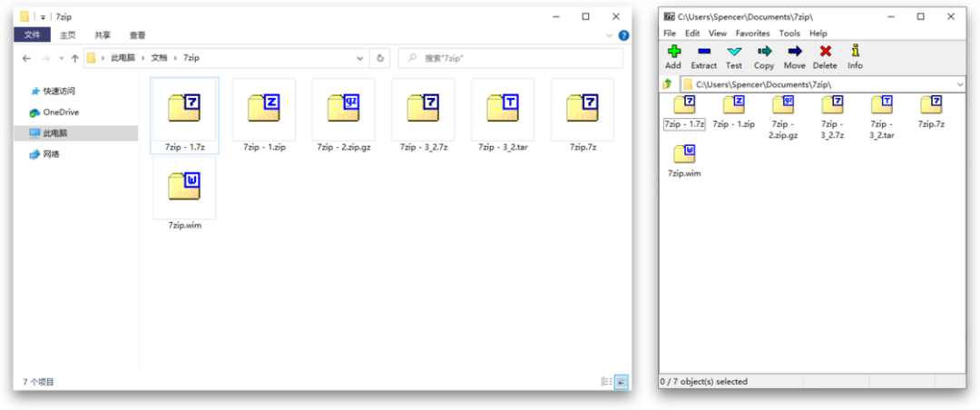Click the Explorer search box
980x410 pixels.
(x=511, y=58)
